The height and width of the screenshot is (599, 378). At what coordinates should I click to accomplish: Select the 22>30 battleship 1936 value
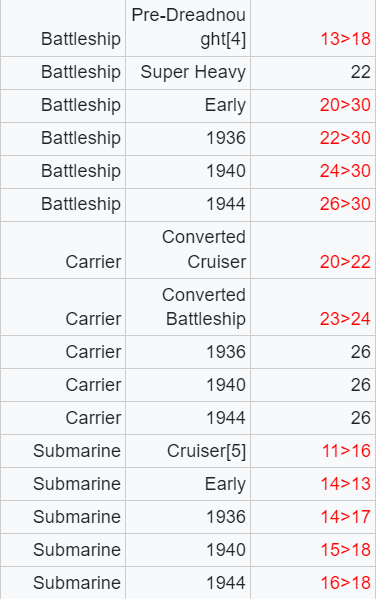coord(345,138)
